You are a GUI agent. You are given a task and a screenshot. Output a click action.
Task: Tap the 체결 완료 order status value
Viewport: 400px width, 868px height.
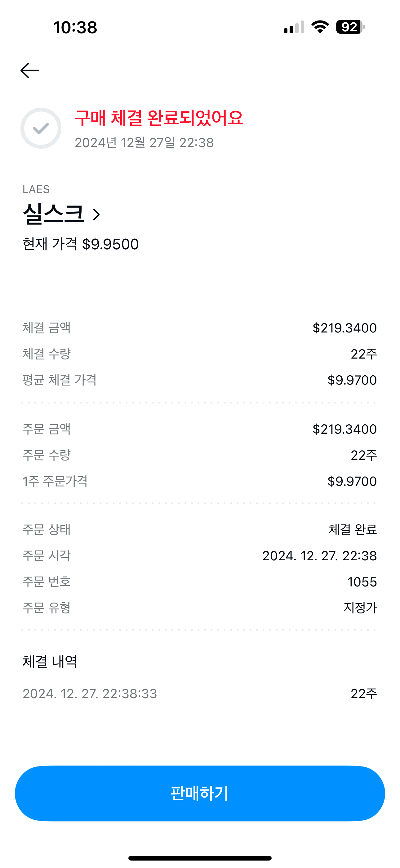point(353,530)
